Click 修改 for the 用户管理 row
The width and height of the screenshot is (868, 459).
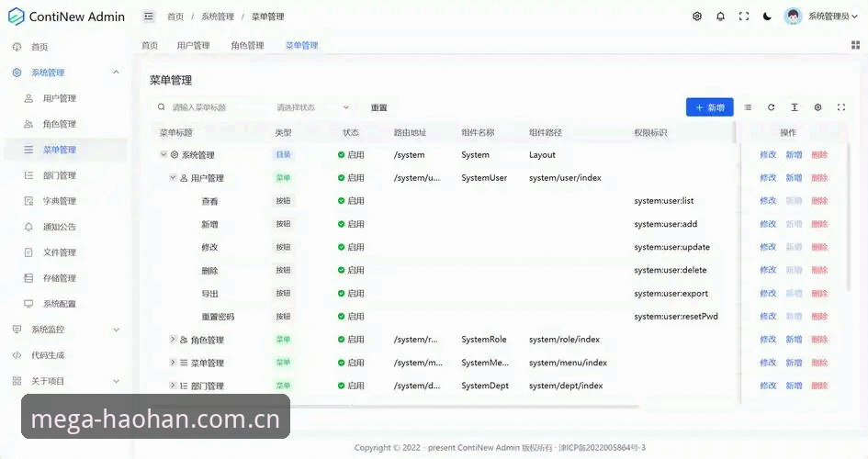[768, 177]
